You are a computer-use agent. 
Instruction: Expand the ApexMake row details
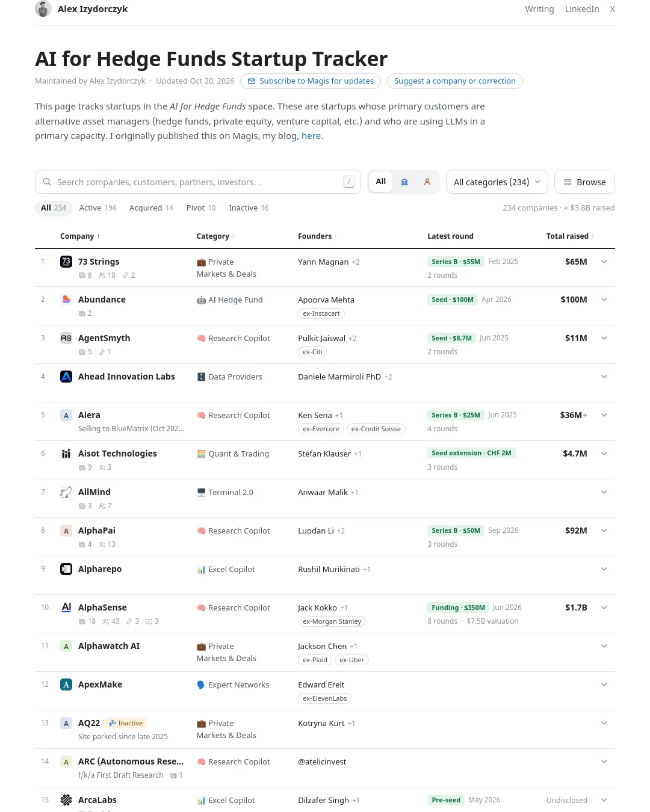coord(604,684)
